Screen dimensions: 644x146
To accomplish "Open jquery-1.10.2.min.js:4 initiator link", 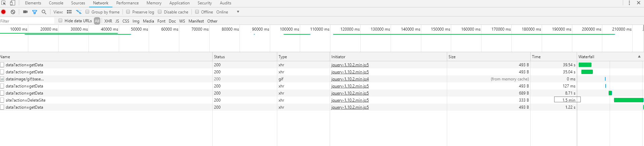I will click(350, 79).
